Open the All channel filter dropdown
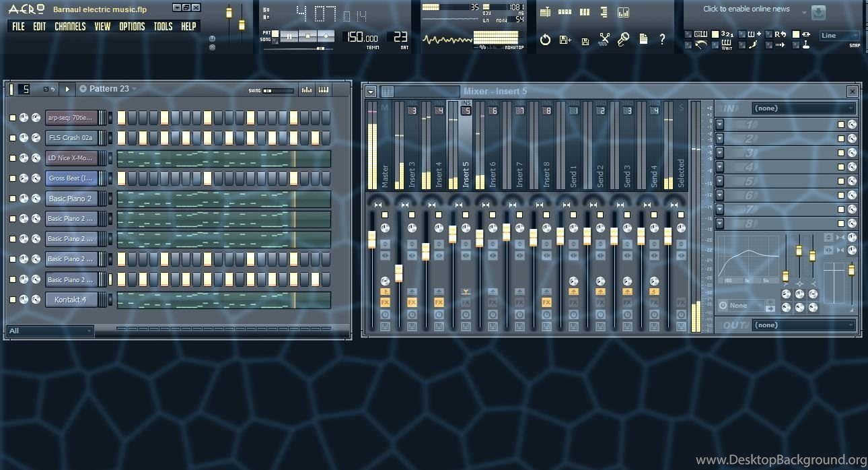Image resolution: width=868 pixels, height=470 pixels. (x=50, y=331)
